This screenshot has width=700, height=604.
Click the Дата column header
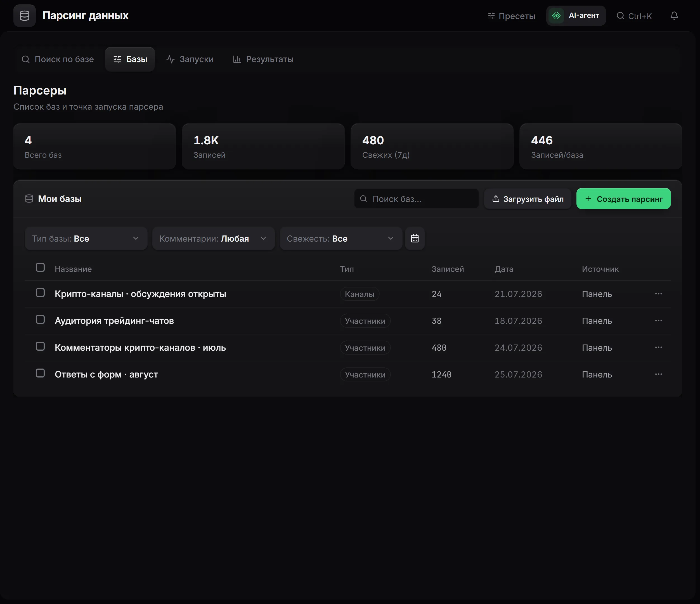tap(504, 269)
